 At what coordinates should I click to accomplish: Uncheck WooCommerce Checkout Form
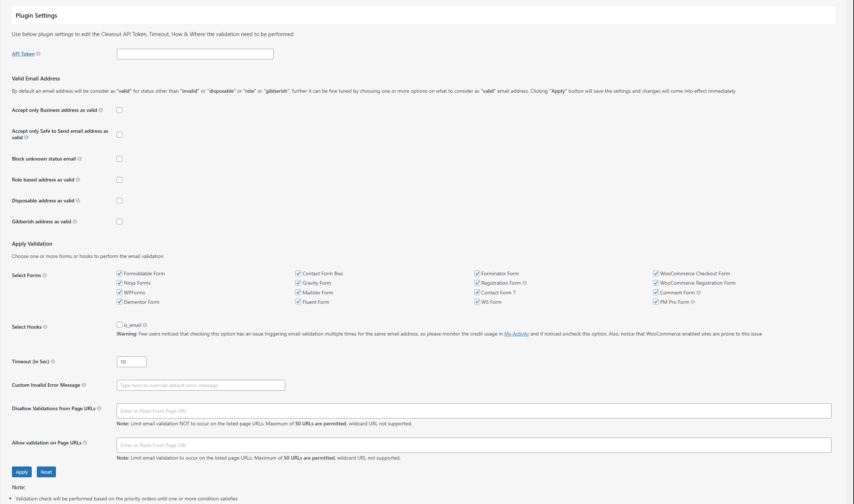[x=656, y=273]
